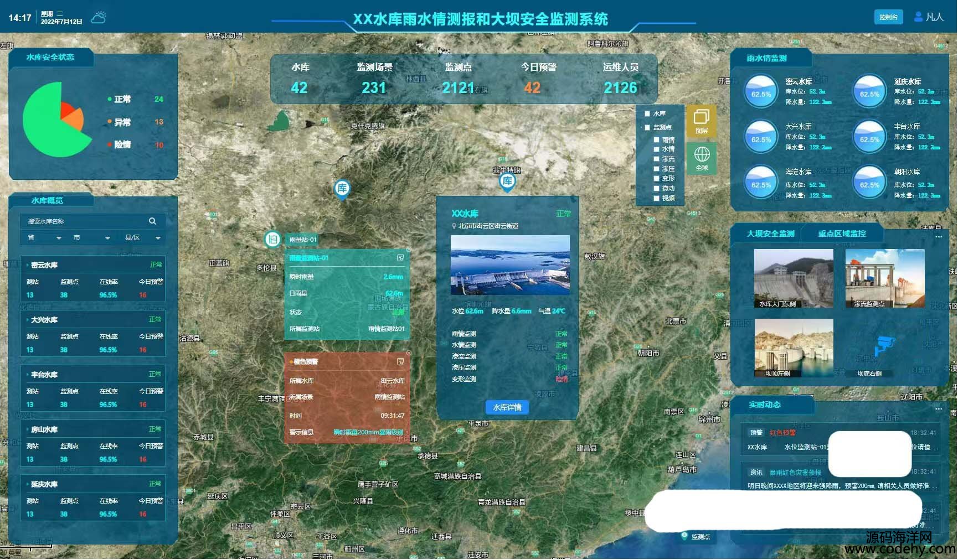Click the 雨量站-01 map marker icon
Viewport: 958px width, 560px height.
272,239
